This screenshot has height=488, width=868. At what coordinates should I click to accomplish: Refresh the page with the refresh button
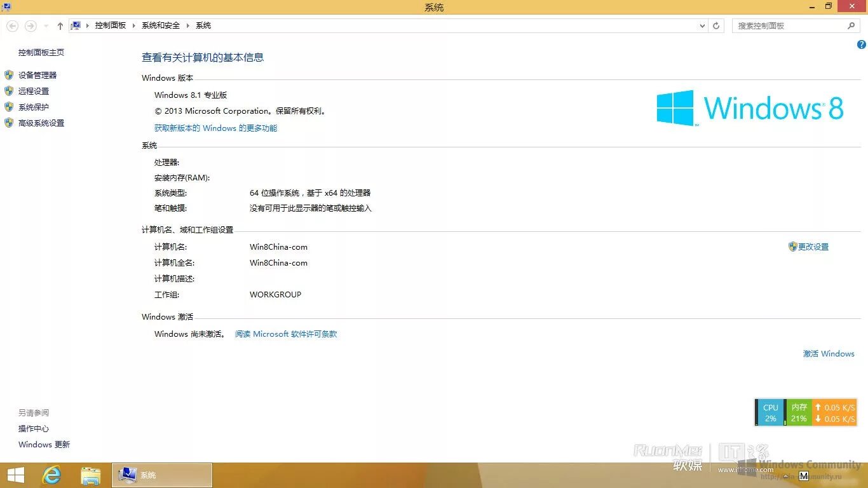pos(716,26)
